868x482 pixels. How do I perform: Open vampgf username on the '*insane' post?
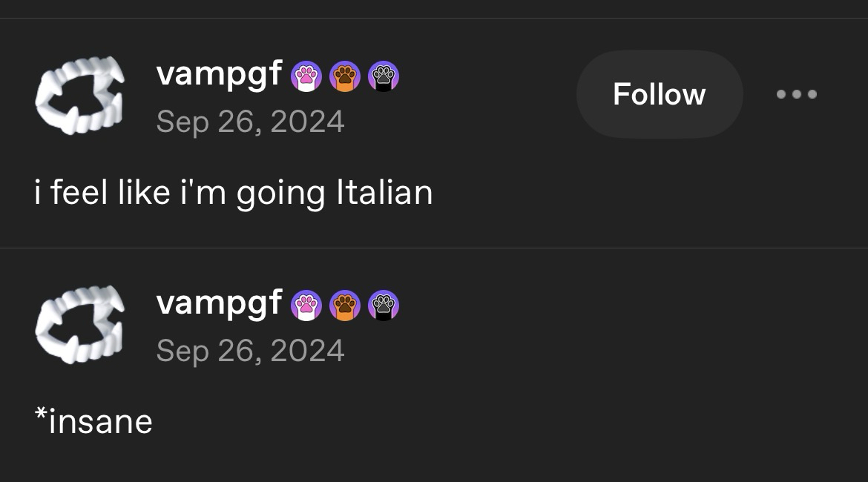(219, 303)
